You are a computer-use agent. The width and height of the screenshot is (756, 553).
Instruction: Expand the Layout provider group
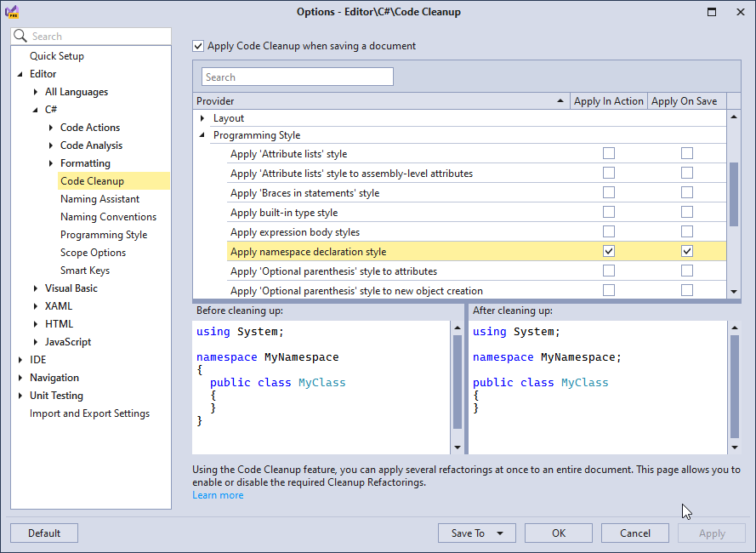[202, 117]
